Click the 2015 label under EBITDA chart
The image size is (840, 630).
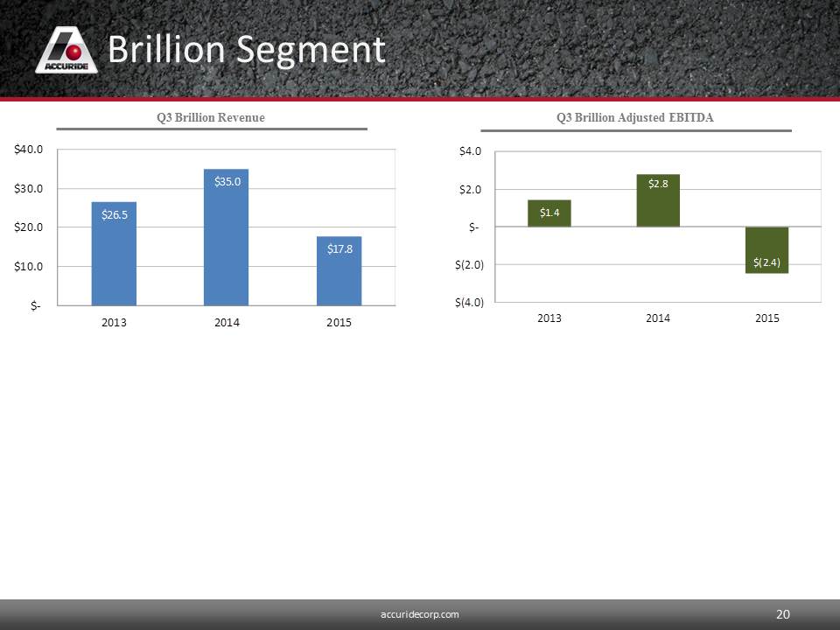767,318
